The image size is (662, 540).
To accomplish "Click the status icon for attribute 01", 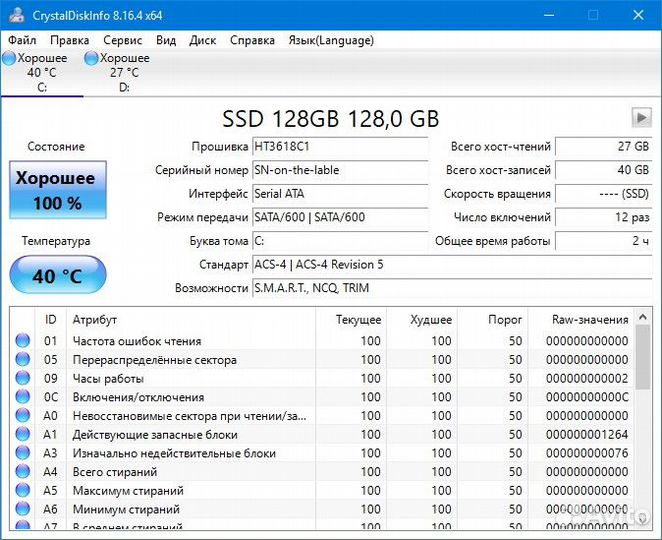I will click(x=22, y=340).
